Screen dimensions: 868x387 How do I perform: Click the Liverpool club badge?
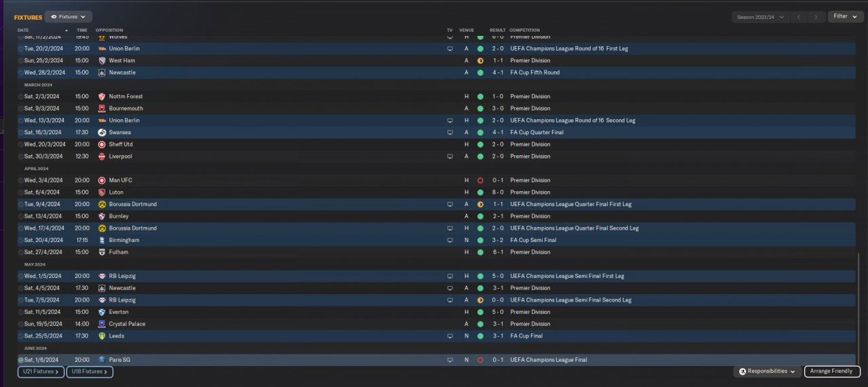pyautogui.click(x=102, y=157)
